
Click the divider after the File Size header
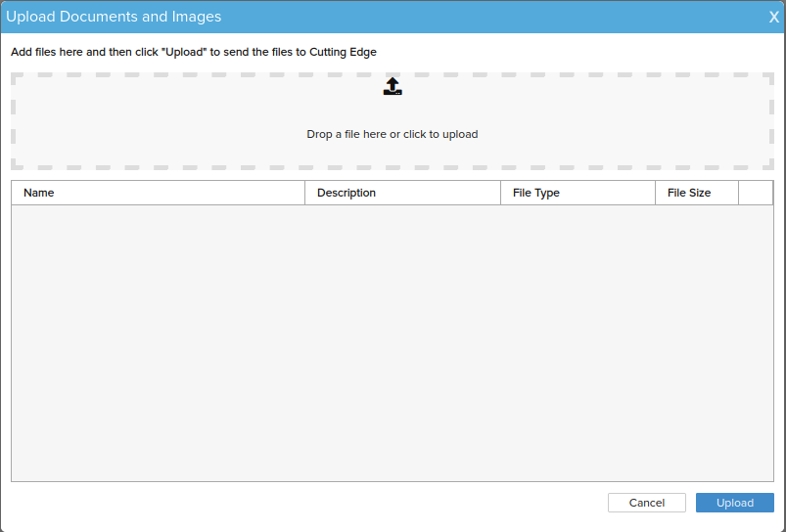tap(738, 193)
